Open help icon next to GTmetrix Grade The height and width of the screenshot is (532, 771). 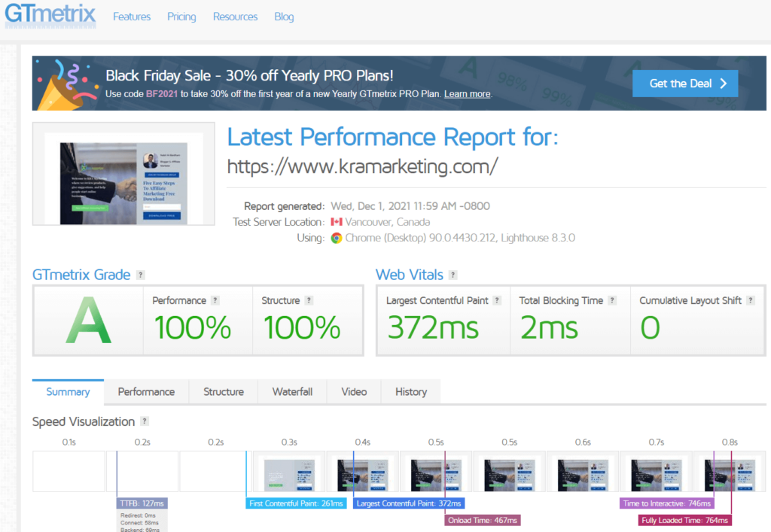141,275
